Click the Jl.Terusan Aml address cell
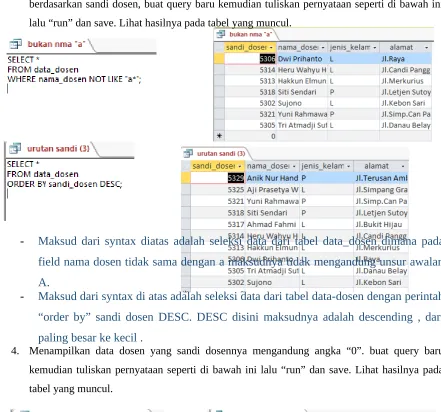This screenshot has width=441, height=412. [x=381, y=178]
